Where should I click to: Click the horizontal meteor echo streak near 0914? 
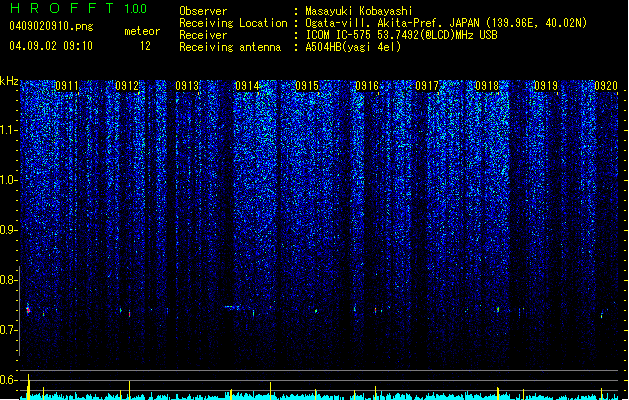[x=231, y=307]
